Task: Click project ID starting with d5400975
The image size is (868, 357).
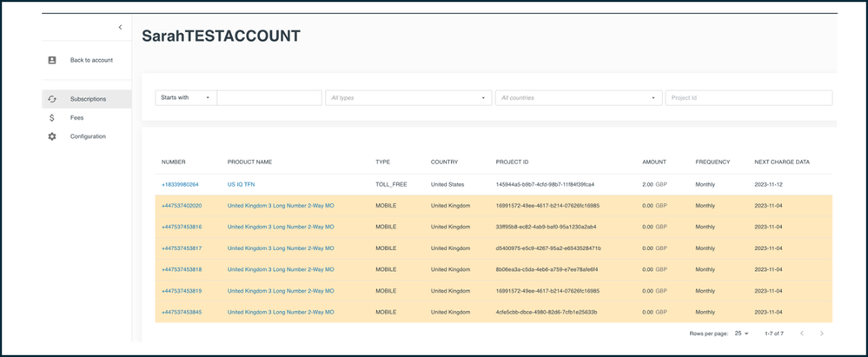Action: [548, 248]
